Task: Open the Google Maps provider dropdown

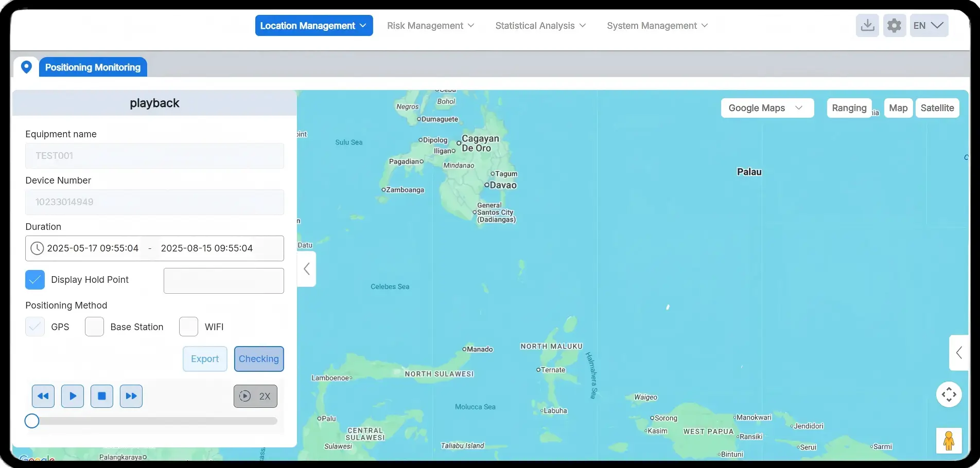Action: tap(767, 108)
